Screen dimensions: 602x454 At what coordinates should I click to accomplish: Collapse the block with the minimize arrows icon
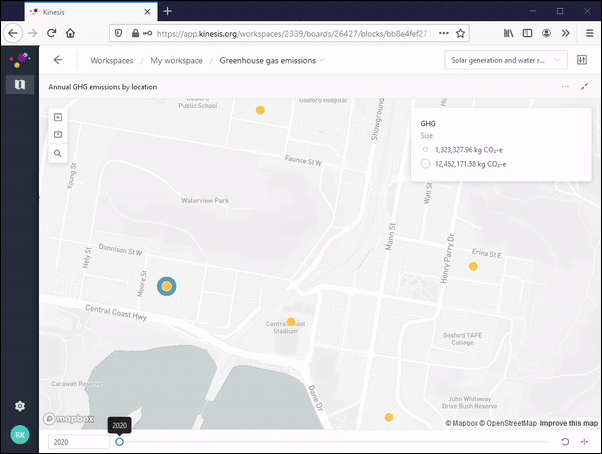(x=584, y=87)
